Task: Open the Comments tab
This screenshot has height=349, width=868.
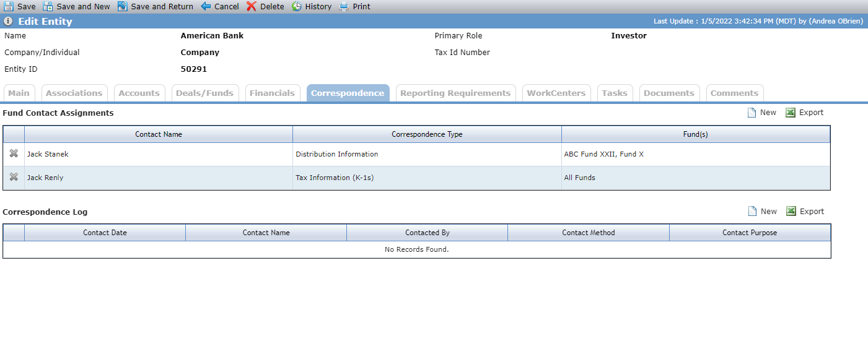Action: tap(735, 93)
